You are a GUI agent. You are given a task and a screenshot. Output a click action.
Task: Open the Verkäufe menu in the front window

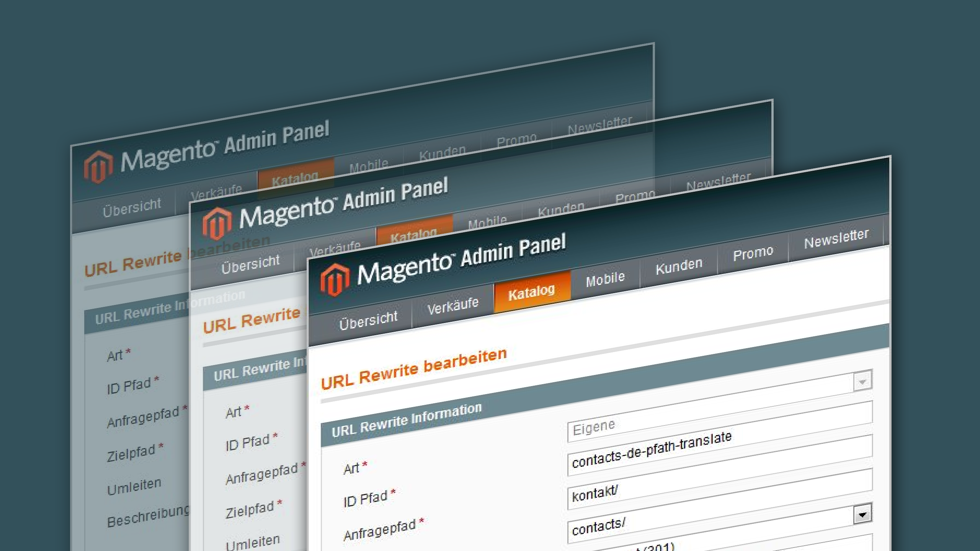[453, 306]
